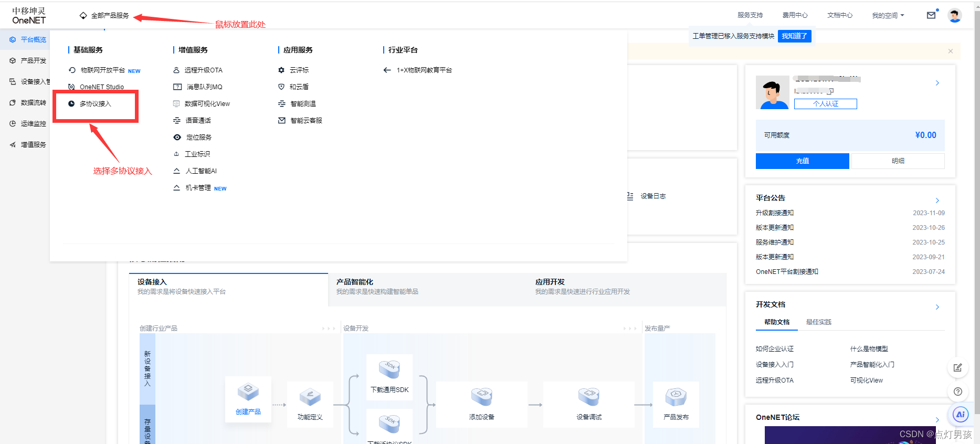Expand 平台公告 more arrow
Viewport: 980px width, 444px height.
coord(937,200)
